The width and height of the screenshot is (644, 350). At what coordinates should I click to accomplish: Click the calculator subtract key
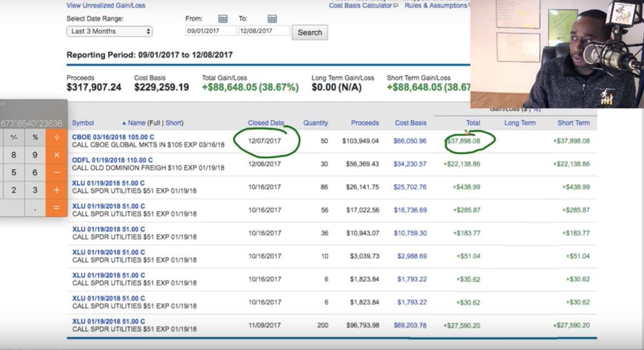point(56,172)
